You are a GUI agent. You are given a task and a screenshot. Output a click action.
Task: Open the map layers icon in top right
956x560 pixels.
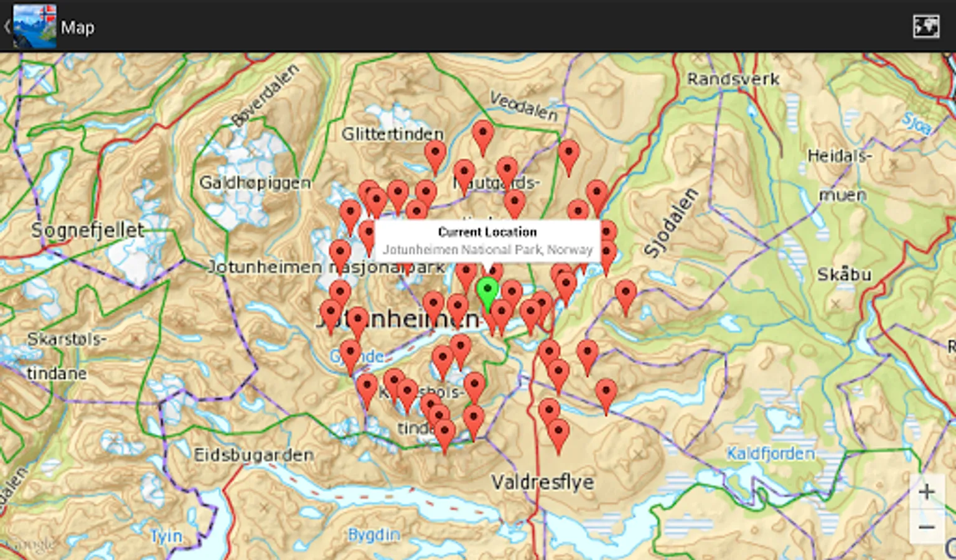pyautogui.click(x=927, y=27)
